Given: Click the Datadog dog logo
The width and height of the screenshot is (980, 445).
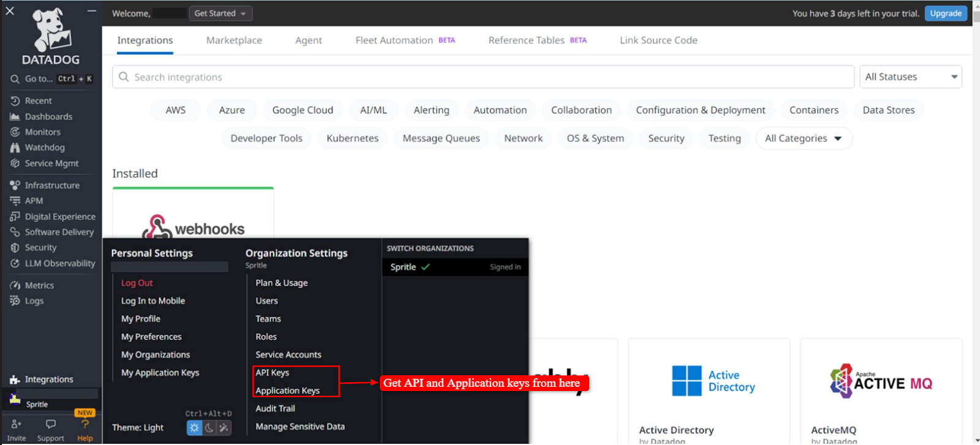Looking at the screenshot, I should (51, 31).
